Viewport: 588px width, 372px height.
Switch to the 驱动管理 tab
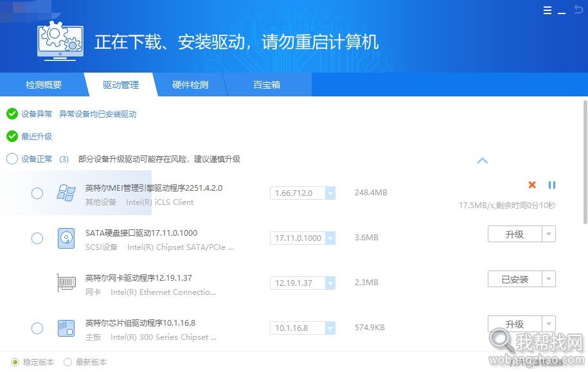(x=121, y=85)
